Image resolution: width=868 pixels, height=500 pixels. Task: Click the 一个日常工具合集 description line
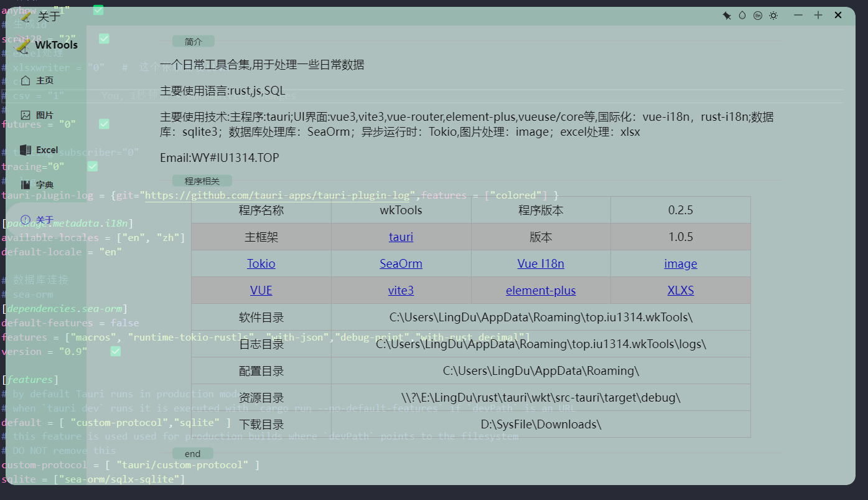tap(262, 65)
